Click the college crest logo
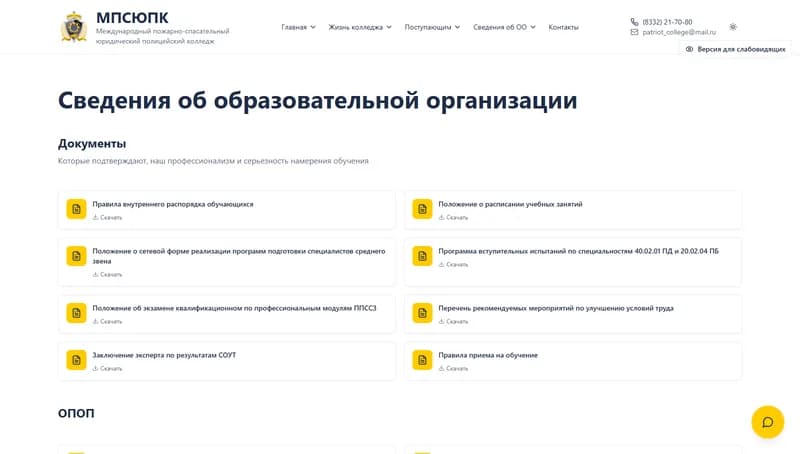 tap(74, 27)
